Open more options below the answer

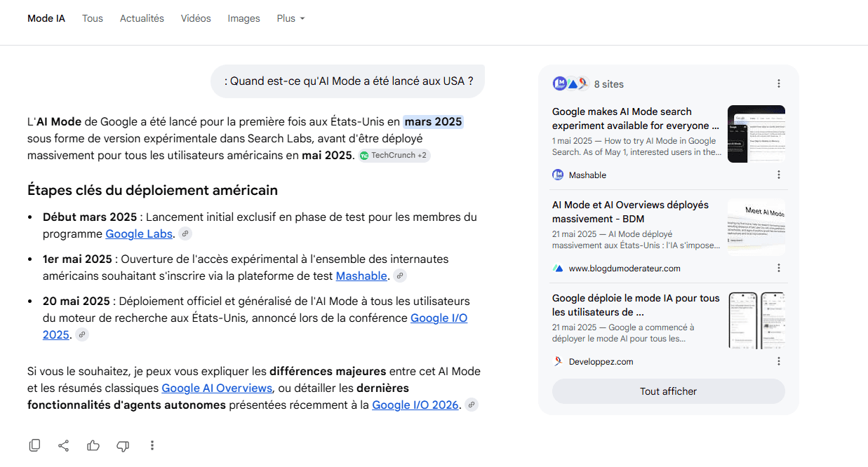[152, 445]
